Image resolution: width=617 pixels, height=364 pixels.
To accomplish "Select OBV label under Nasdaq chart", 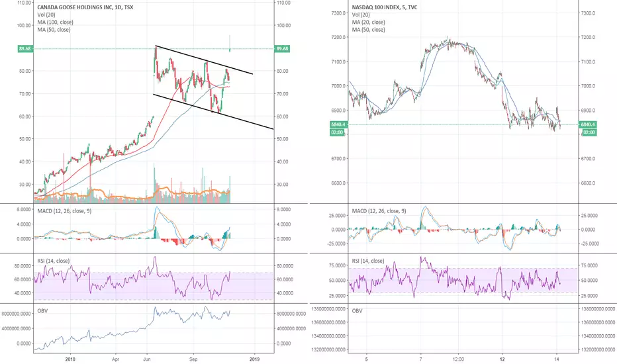I will (x=357, y=311).
